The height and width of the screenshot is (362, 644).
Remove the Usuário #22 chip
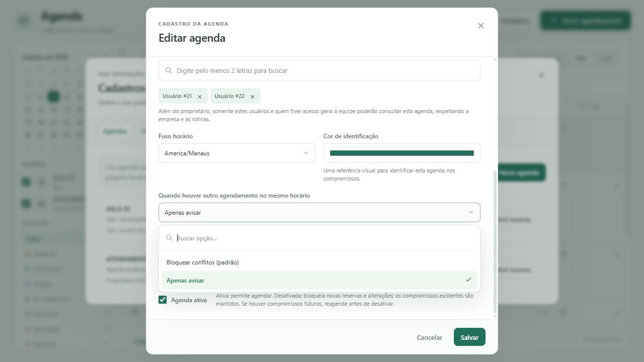pos(253,97)
